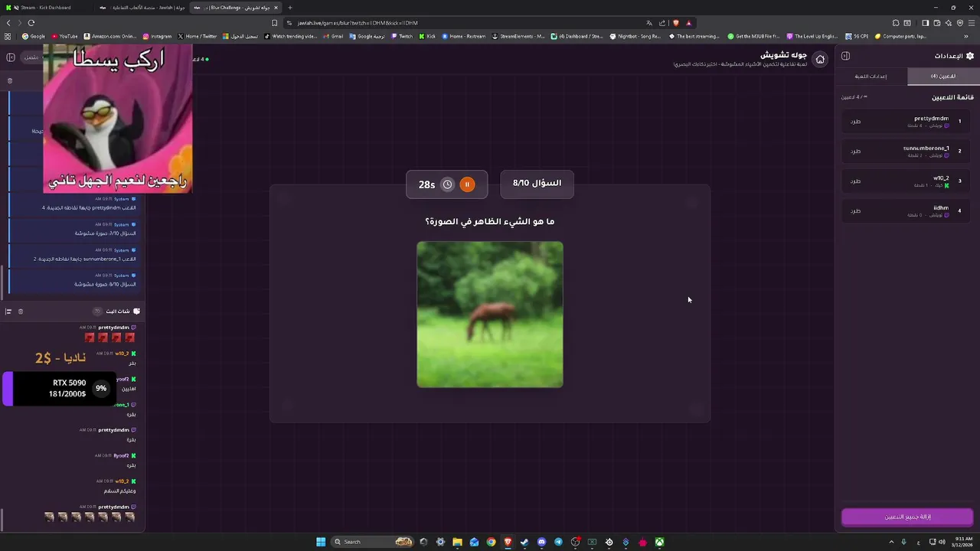This screenshot has height=551, width=980.
Task: Click the translate icon in address bar
Action: pyautogui.click(x=649, y=23)
